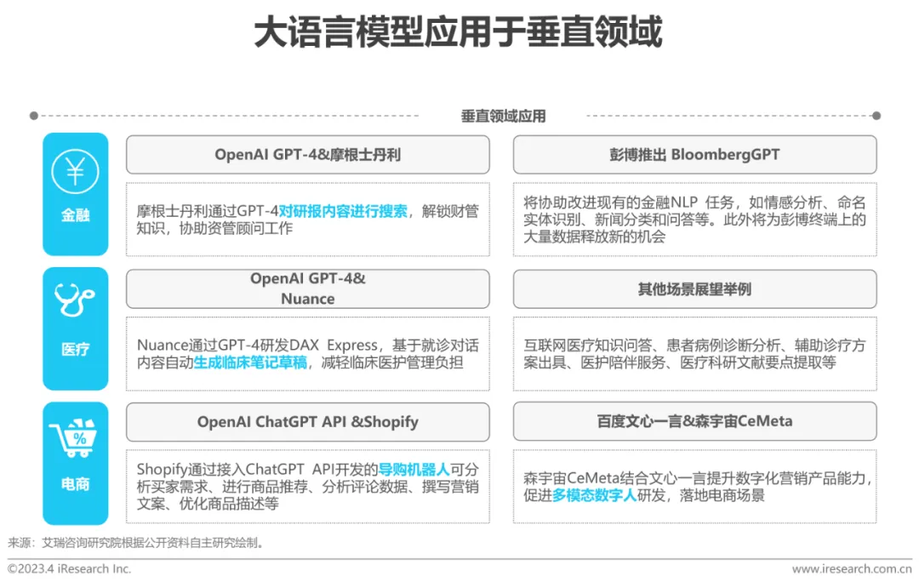Viewport: 919px width, 588px height.
Task: Click the OpenAI GPT-4& Nuance header box
Action: click(x=308, y=289)
